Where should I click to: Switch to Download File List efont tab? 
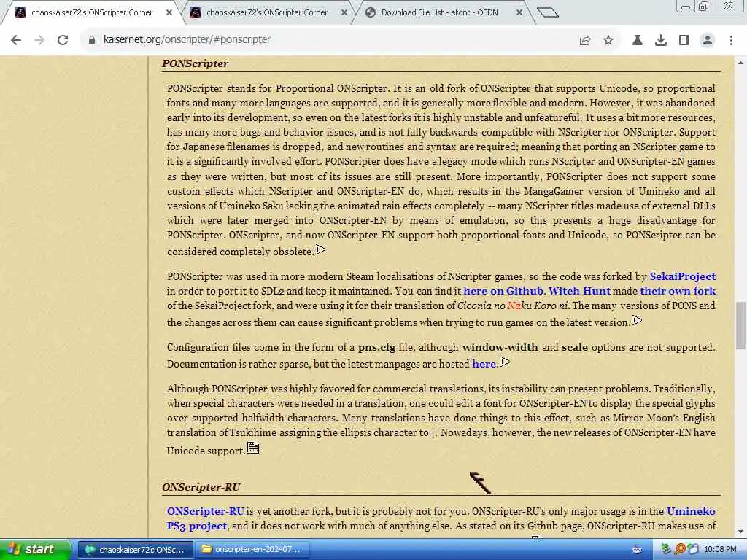point(439,13)
